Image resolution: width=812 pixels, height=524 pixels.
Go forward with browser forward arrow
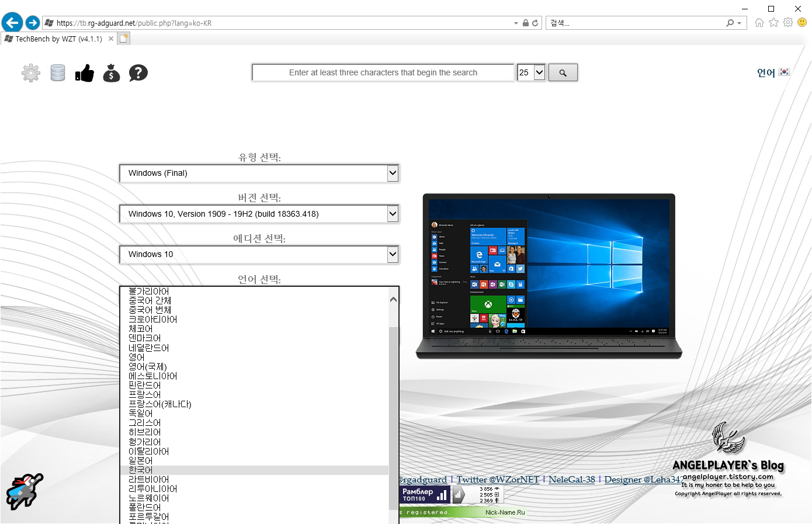33,23
